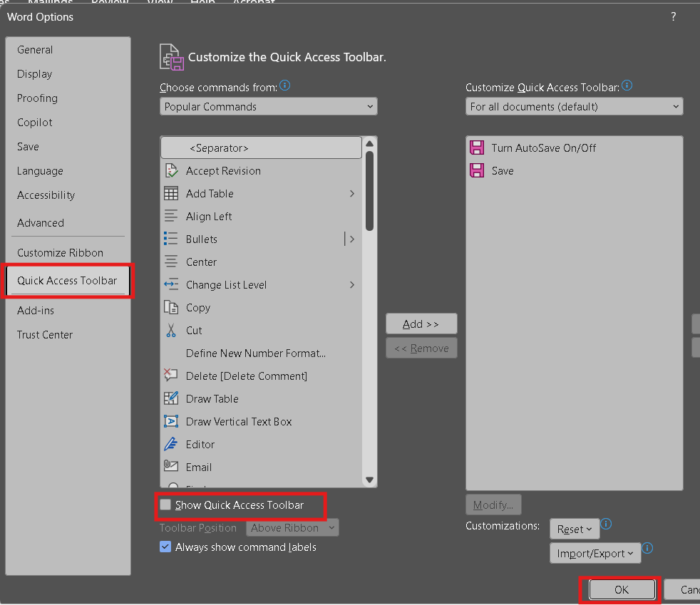Open the Display options category
The height and width of the screenshot is (605, 700).
pyautogui.click(x=68, y=73)
